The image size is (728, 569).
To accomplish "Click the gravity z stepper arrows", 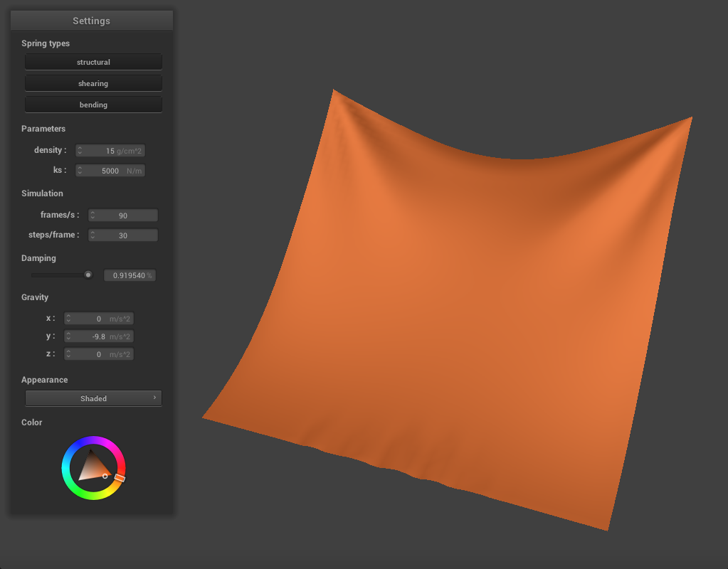I will point(69,354).
